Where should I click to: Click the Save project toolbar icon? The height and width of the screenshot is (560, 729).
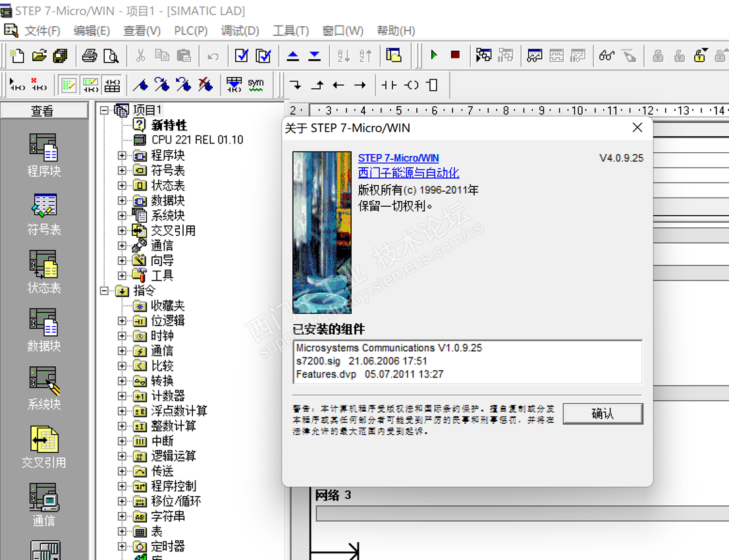[61, 56]
